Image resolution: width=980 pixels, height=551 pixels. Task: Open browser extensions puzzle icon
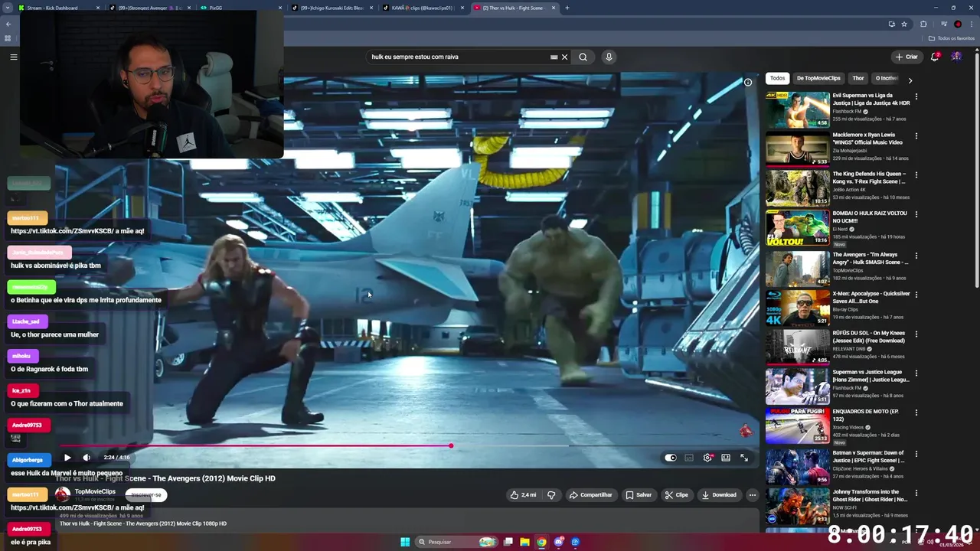(923, 24)
